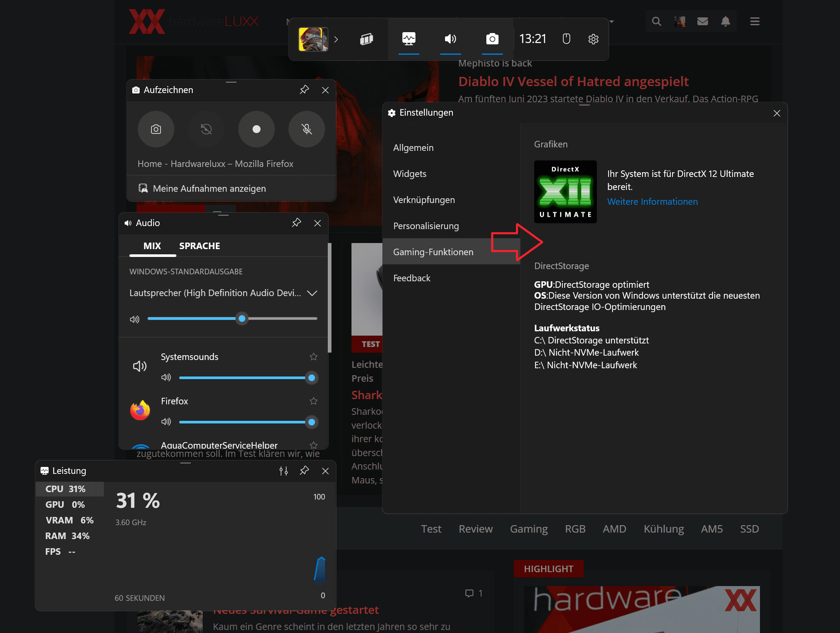Open Allgemein settings section

click(x=452, y=148)
